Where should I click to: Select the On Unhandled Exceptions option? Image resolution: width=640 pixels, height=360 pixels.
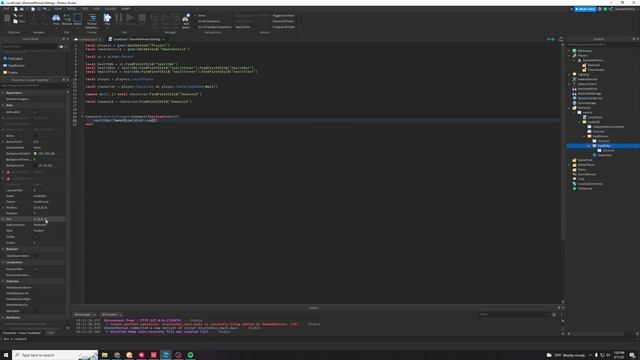coord(214,27)
